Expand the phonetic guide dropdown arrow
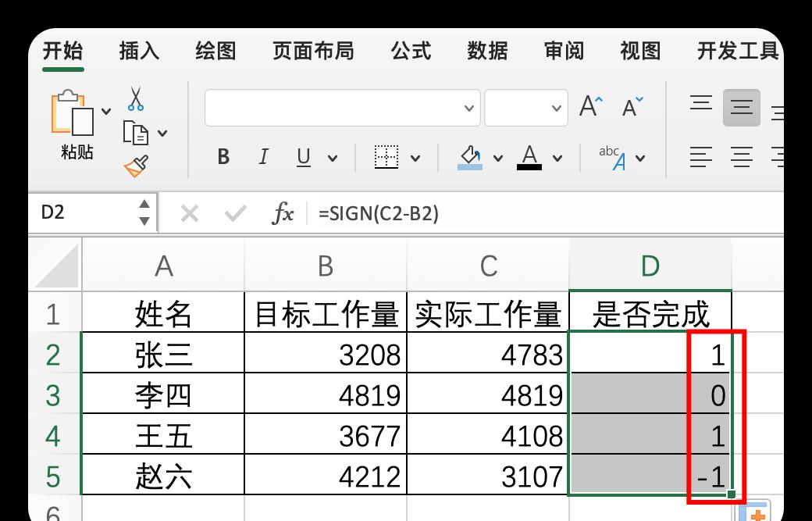The width and height of the screenshot is (812, 521). tap(640, 158)
